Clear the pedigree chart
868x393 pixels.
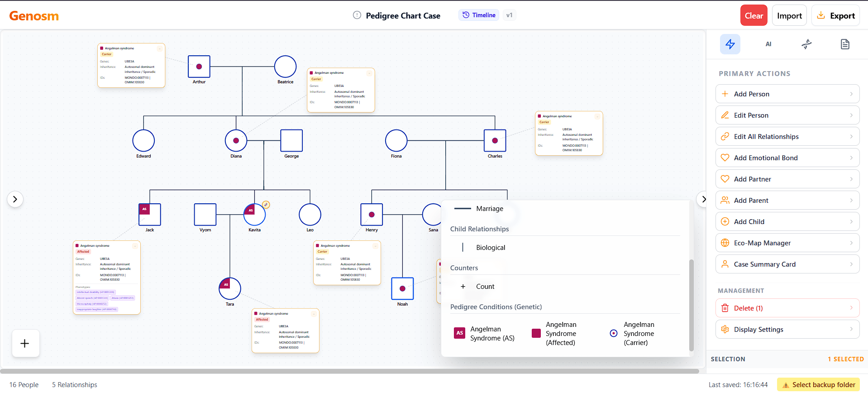click(x=754, y=15)
